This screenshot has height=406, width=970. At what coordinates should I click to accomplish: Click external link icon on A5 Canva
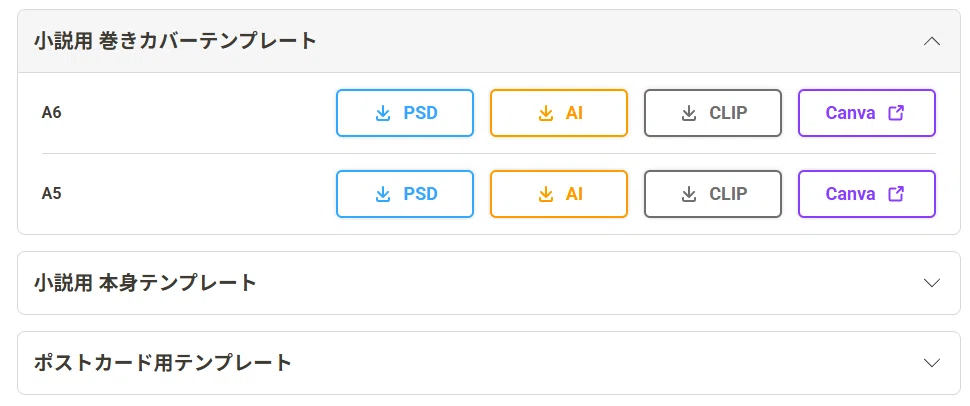[896, 194]
